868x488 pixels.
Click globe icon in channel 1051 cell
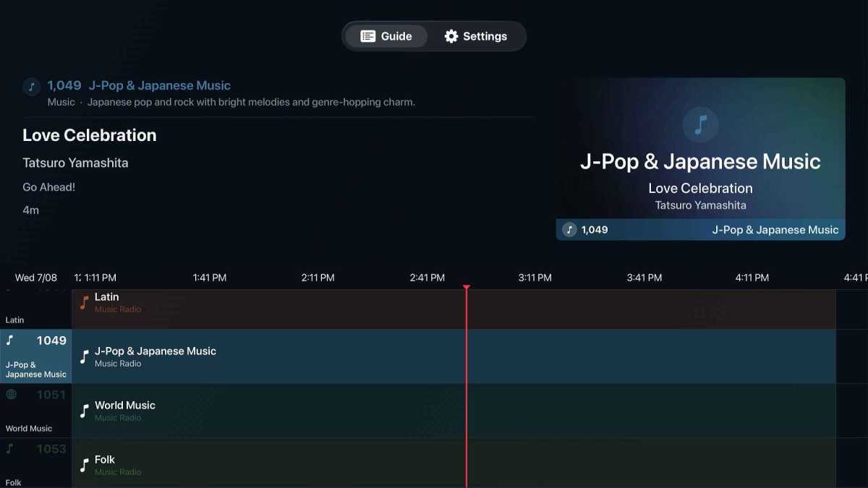pos(11,394)
